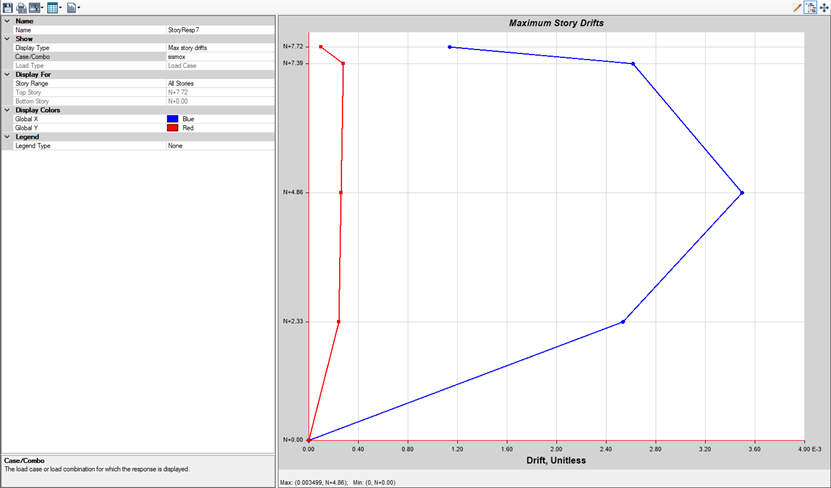Open the document export dropdown arrow
831x488 pixels.
[79, 7]
